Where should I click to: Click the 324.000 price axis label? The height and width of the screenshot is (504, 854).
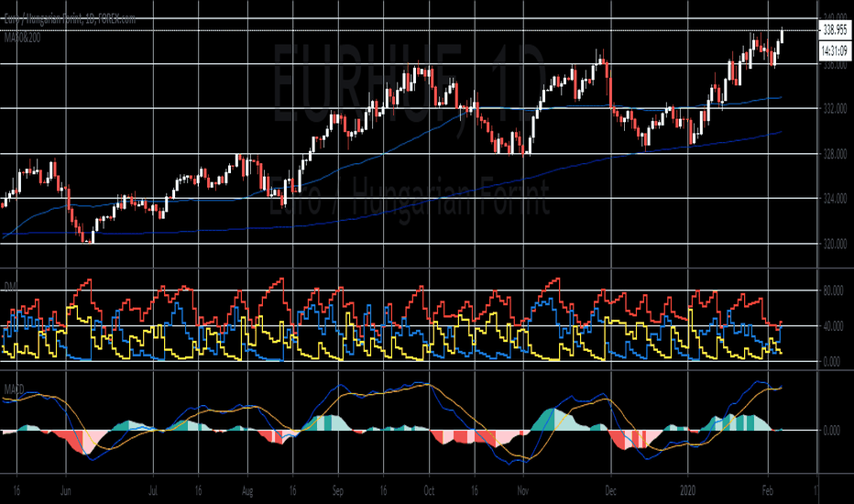(x=835, y=199)
